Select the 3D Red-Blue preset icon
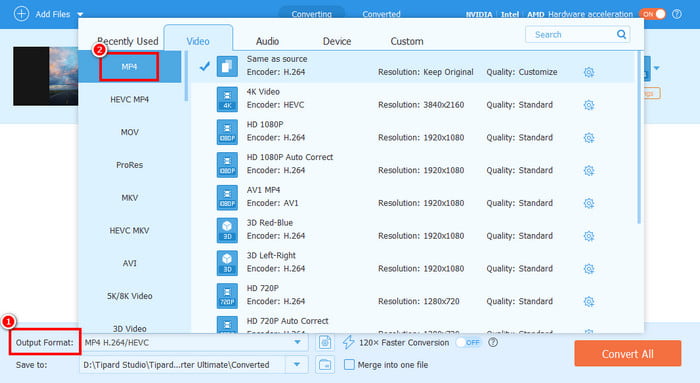700x383 pixels. click(227, 230)
